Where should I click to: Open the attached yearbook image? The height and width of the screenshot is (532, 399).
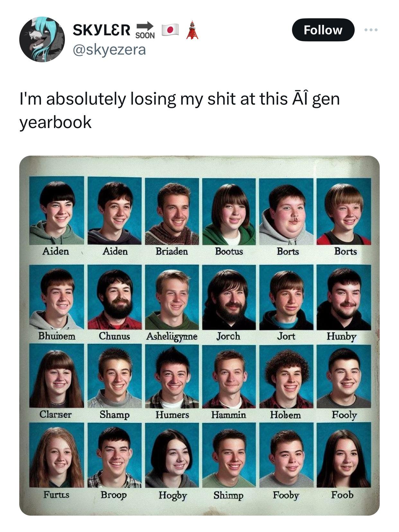199,335
